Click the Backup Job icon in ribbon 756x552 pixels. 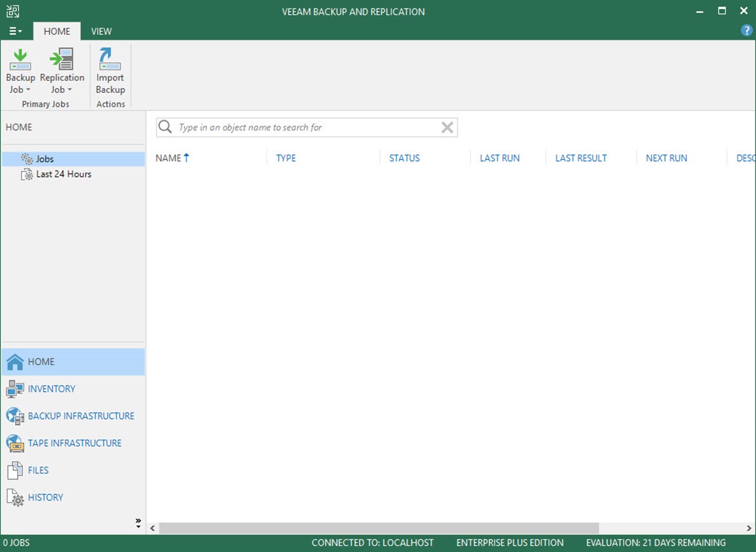pos(21,60)
